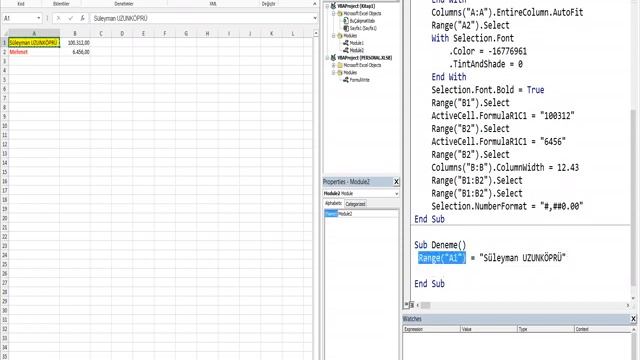Click Full Module View icon below code
Screen dimensions: 640x360
[x=411, y=305]
